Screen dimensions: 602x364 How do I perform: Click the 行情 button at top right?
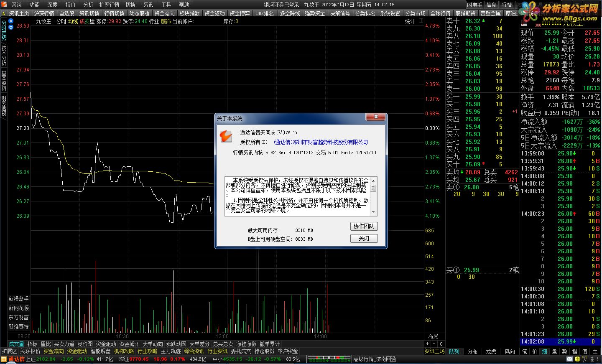[x=507, y=5]
